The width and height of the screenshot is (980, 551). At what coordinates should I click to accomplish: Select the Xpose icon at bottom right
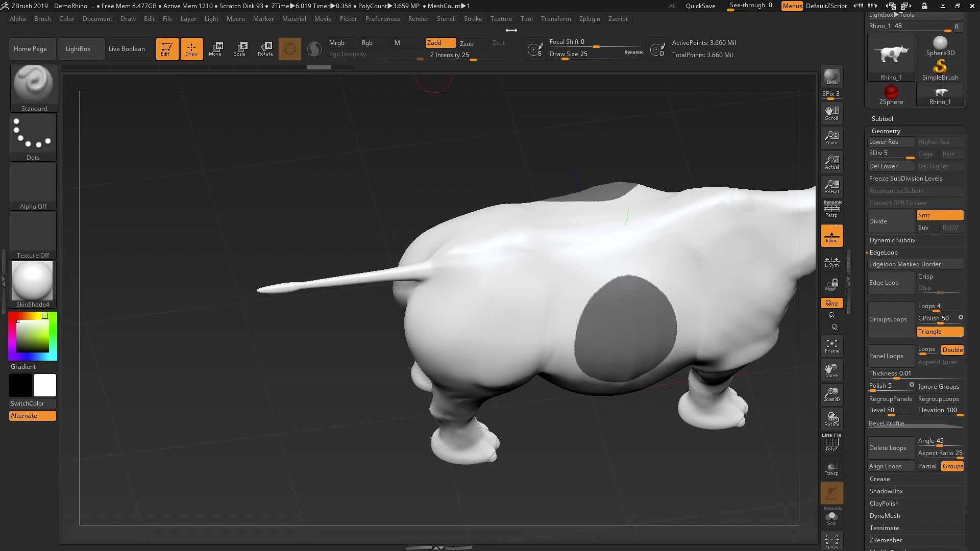pos(831,540)
